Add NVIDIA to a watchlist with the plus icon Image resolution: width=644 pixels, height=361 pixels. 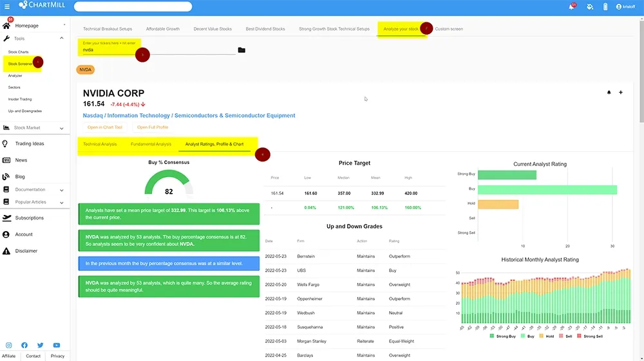pyautogui.click(x=621, y=92)
